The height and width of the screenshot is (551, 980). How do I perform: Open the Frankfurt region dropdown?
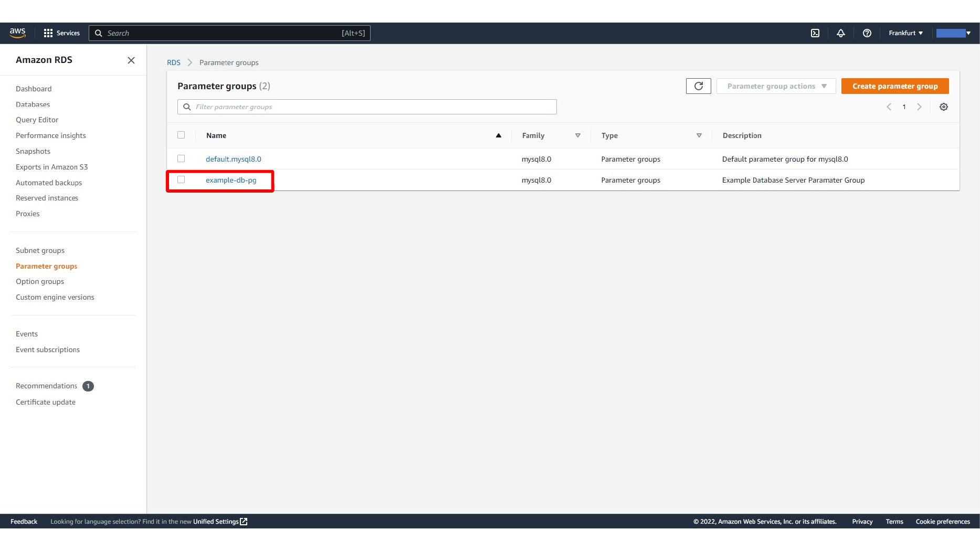click(905, 33)
